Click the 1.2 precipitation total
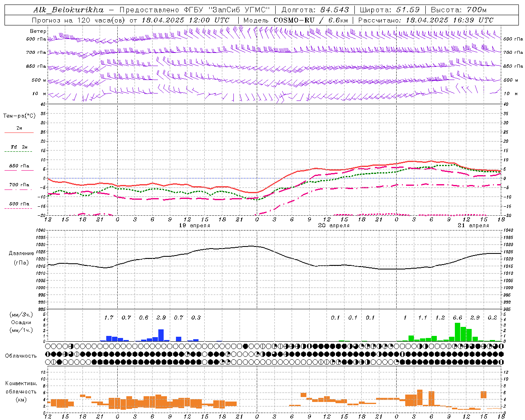 [440, 317]
